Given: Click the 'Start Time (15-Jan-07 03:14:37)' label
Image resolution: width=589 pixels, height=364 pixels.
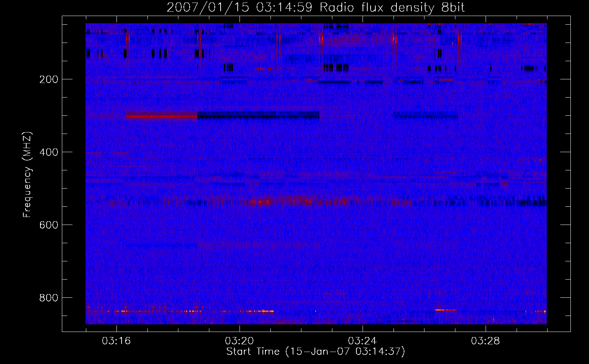Looking at the screenshot, I should click(x=316, y=352).
